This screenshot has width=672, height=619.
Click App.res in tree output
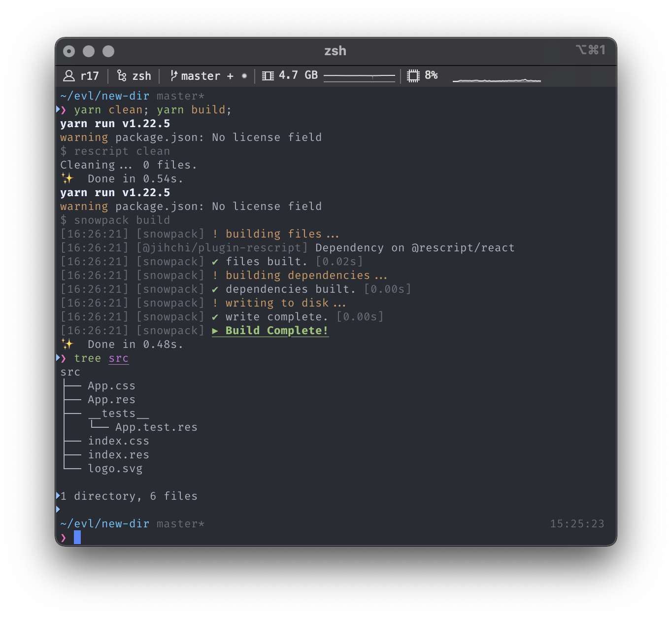[x=111, y=400]
